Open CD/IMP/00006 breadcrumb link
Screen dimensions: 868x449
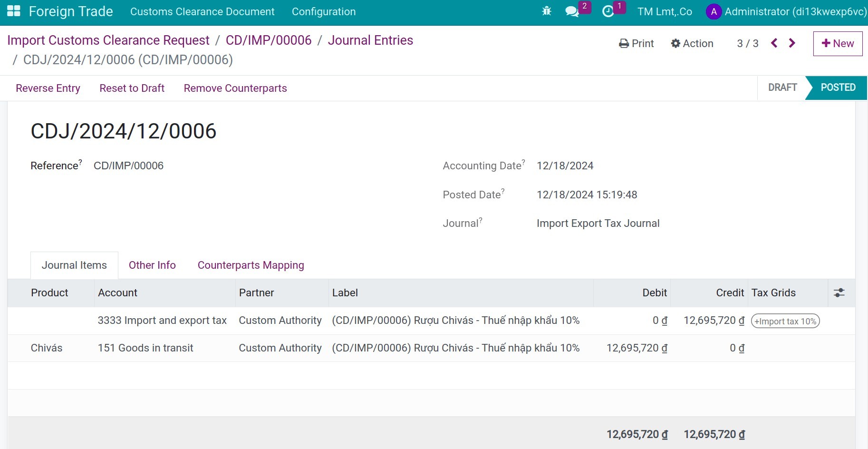269,40
